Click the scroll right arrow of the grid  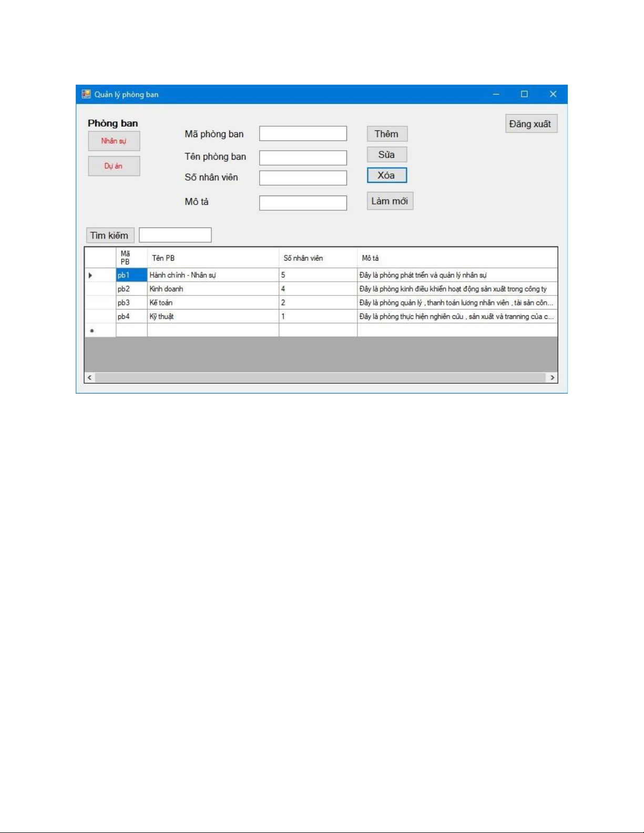tap(552, 378)
